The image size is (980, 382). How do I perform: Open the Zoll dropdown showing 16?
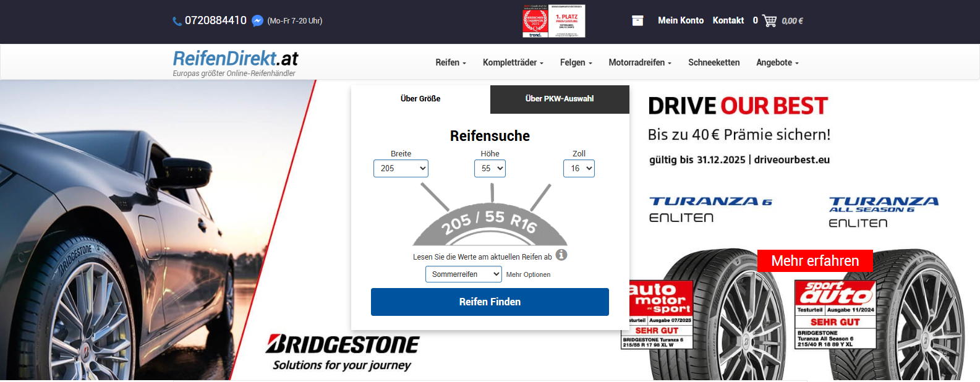[x=579, y=168]
